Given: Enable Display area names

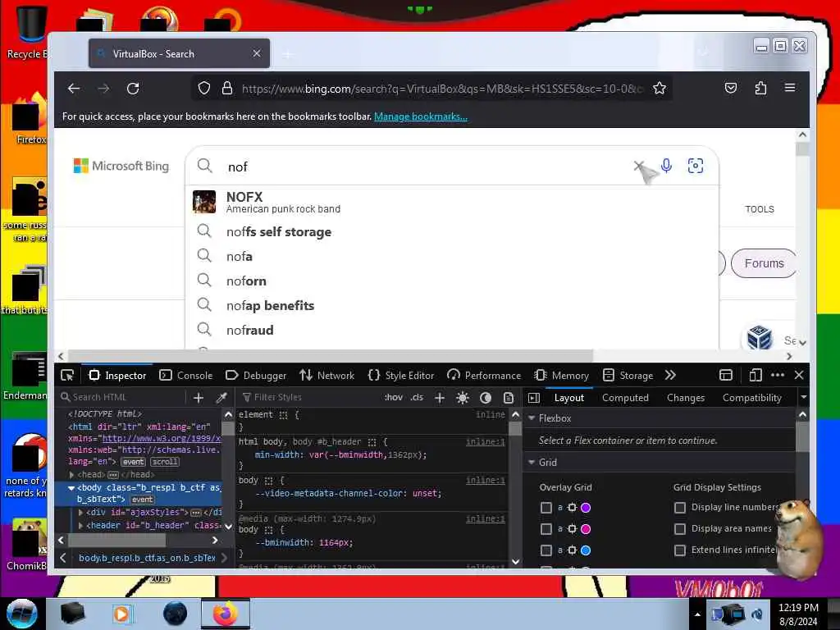Looking at the screenshot, I should pyautogui.click(x=680, y=529).
